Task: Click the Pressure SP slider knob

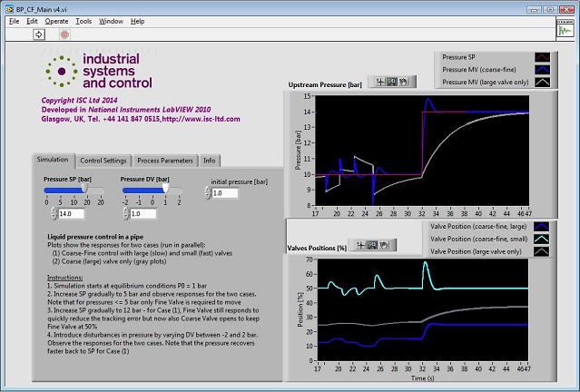Action: [84, 188]
